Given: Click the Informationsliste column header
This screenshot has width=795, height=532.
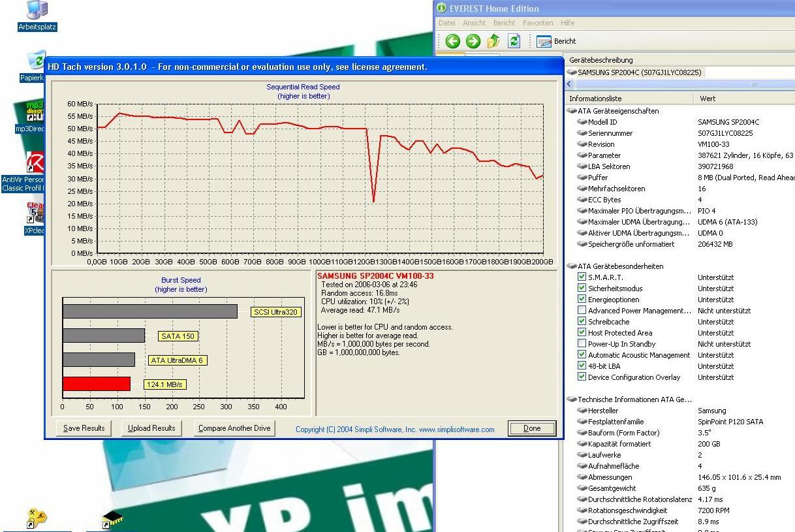Looking at the screenshot, I should [629, 99].
